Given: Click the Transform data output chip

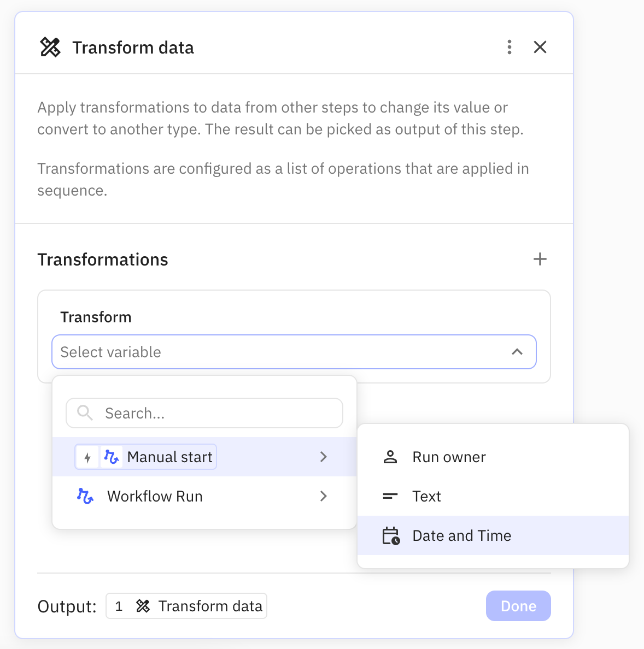Looking at the screenshot, I should [186, 606].
